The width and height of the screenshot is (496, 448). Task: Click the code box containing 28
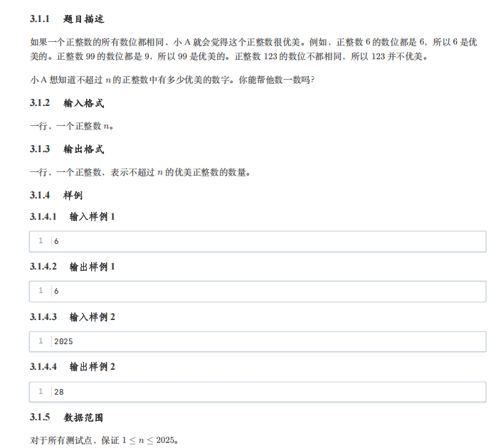258,392
